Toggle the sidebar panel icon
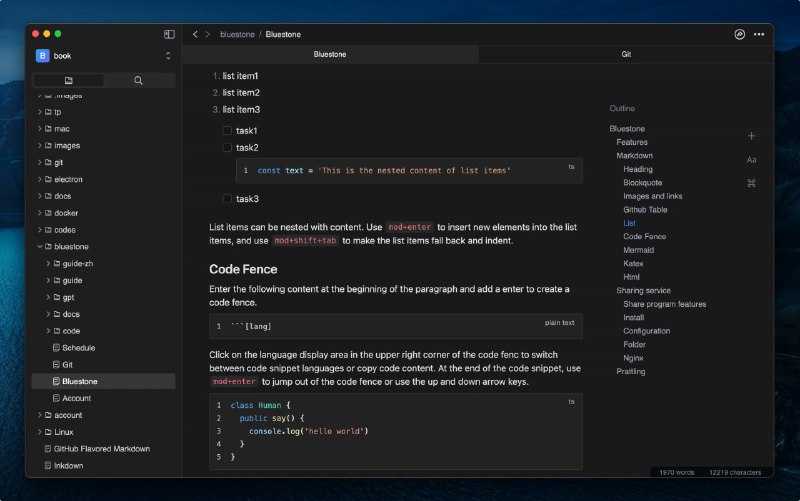This screenshot has height=501, width=800. (169, 34)
